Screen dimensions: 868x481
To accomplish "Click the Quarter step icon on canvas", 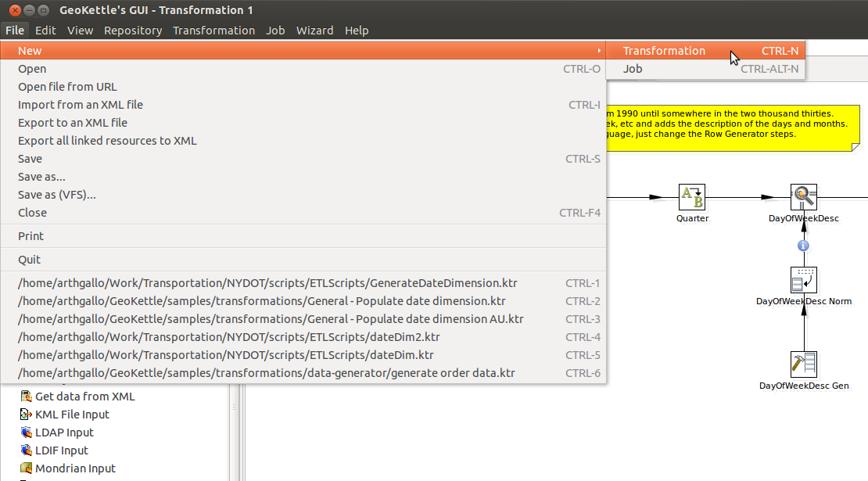I will pyautogui.click(x=692, y=197).
